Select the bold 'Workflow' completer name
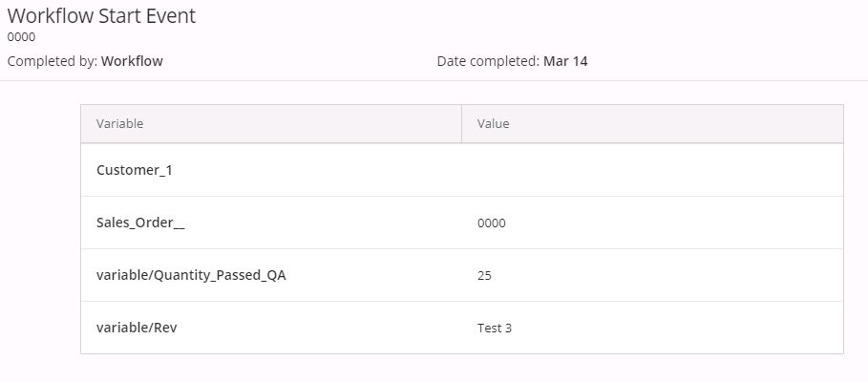Screen dimensions: 868x382 132,61
